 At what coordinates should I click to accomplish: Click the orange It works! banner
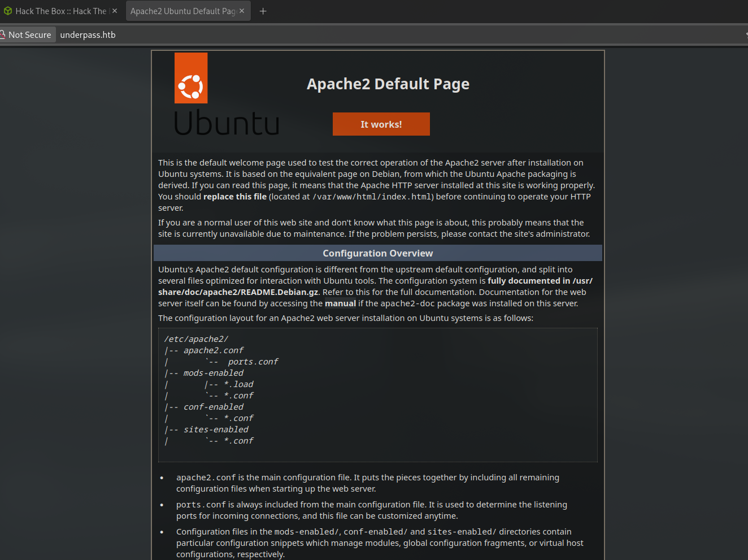pos(381,124)
